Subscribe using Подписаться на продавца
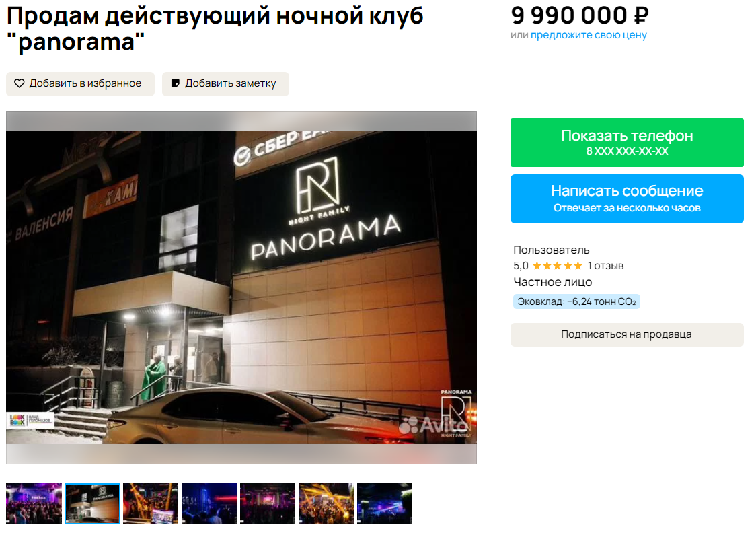Image resolution: width=756 pixels, height=535 pixels. pos(627,334)
